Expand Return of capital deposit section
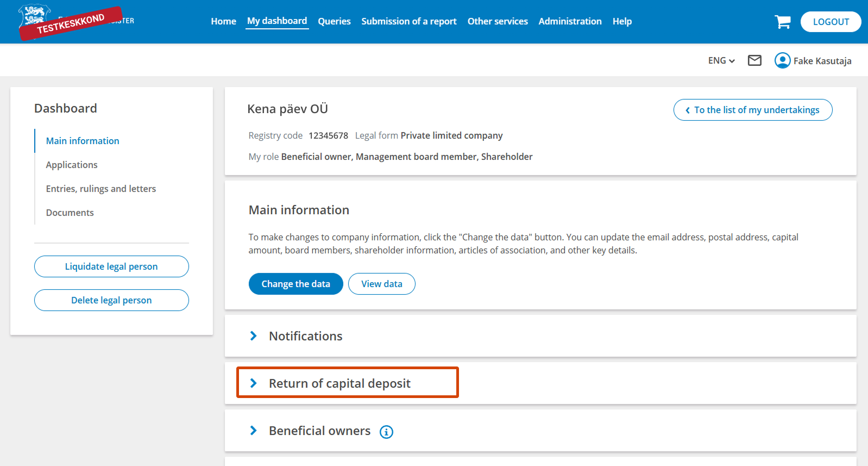This screenshot has height=466, width=868. [540, 383]
